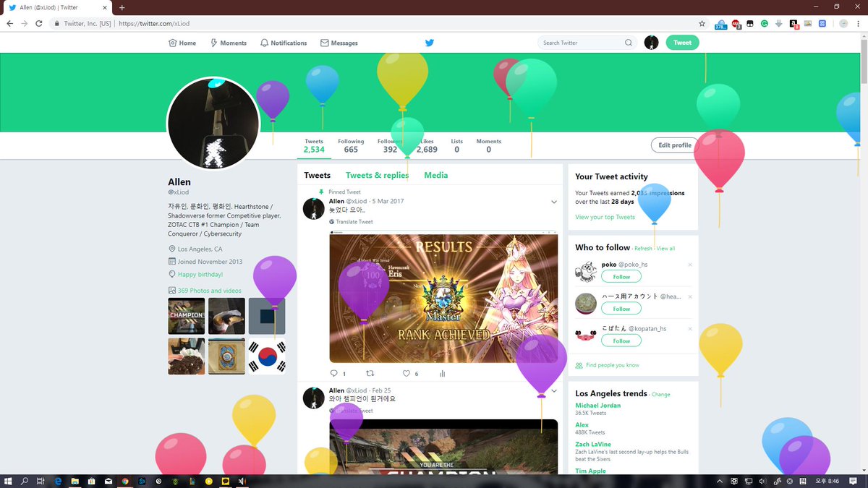This screenshot has width=868, height=488.
Task: Click Translate Tweet under the pinned tweet
Action: pos(351,222)
